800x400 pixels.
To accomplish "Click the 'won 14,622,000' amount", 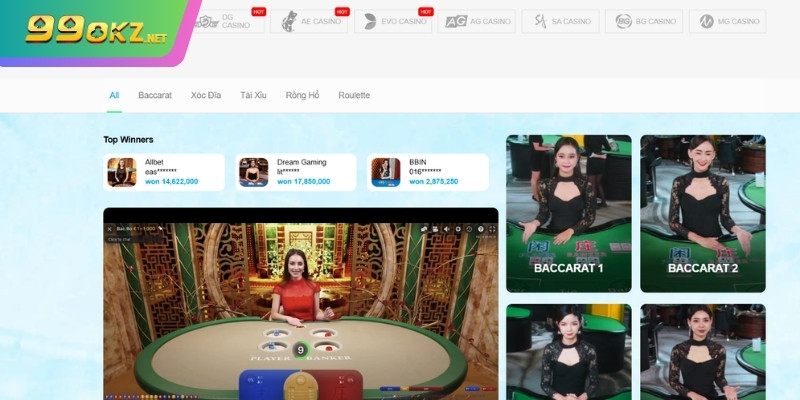I will (x=171, y=182).
